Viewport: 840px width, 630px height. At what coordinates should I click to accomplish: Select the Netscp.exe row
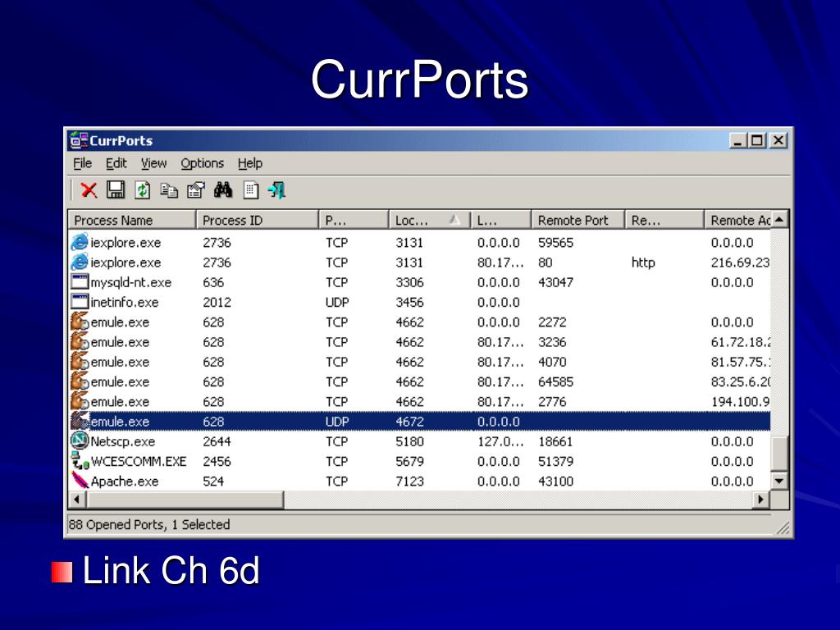(x=419, y=441)
